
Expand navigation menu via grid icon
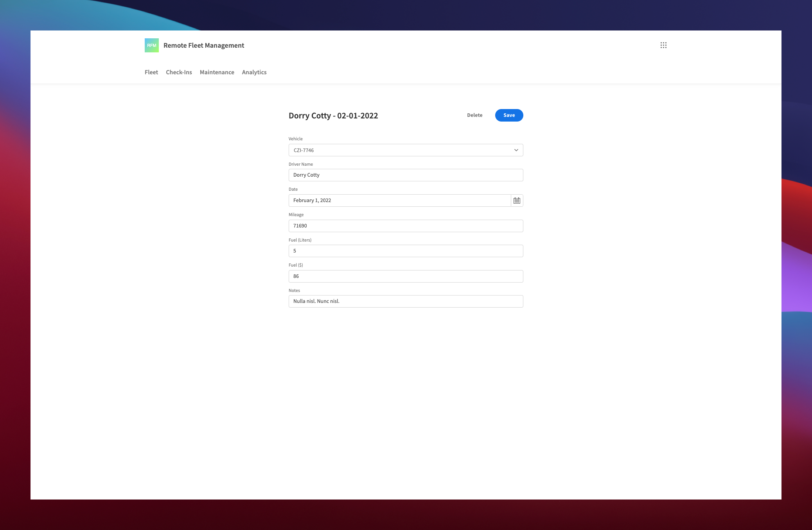[663, 45]
